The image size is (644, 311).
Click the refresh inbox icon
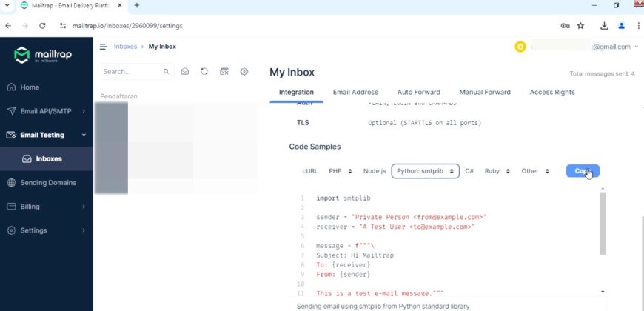coord(204,72)
